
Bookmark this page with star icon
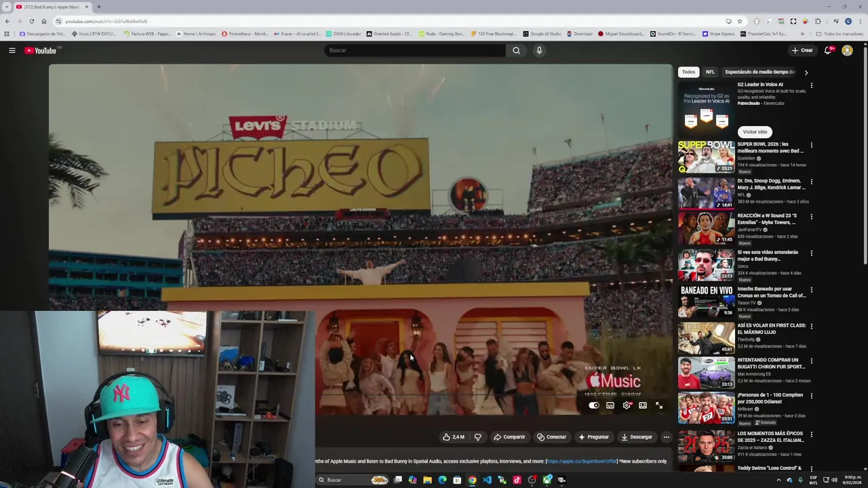[x=740, y=21]
